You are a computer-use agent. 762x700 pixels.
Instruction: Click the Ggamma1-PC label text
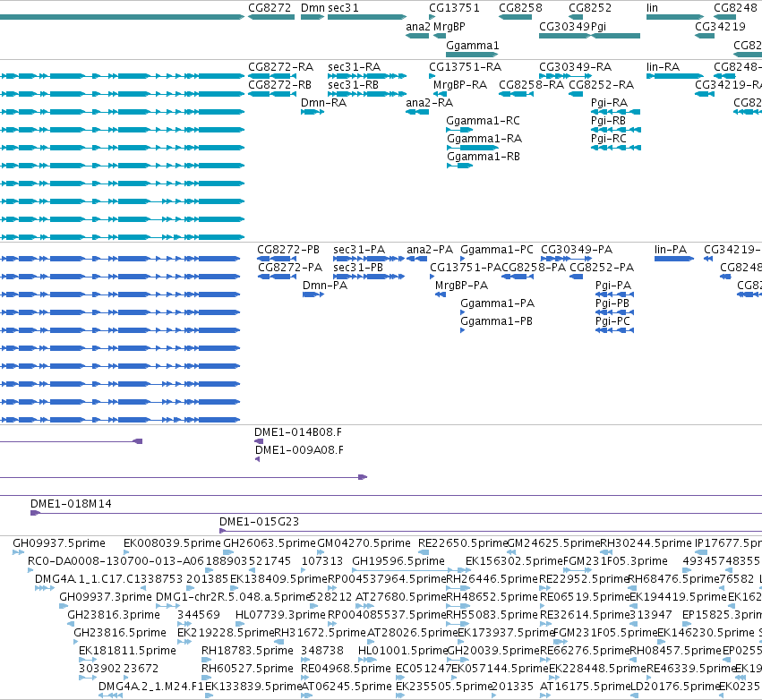coord(497,249)
